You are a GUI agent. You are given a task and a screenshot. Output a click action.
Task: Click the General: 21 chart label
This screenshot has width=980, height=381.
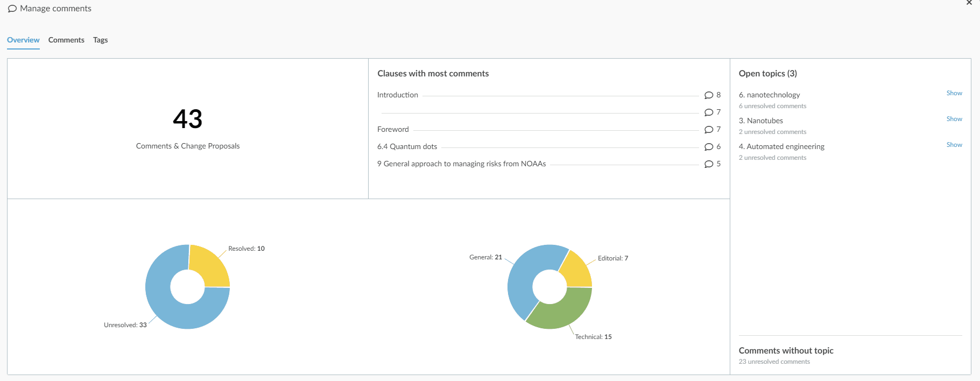(485, 257)
